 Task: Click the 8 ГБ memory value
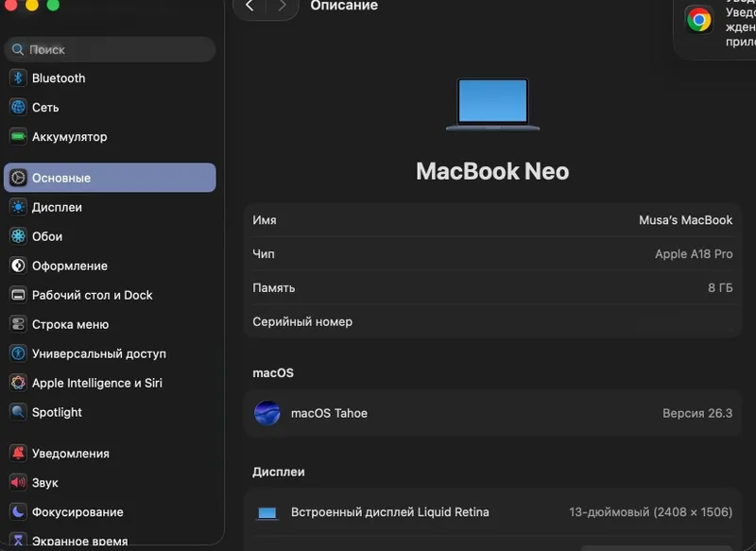pos(720,288)
